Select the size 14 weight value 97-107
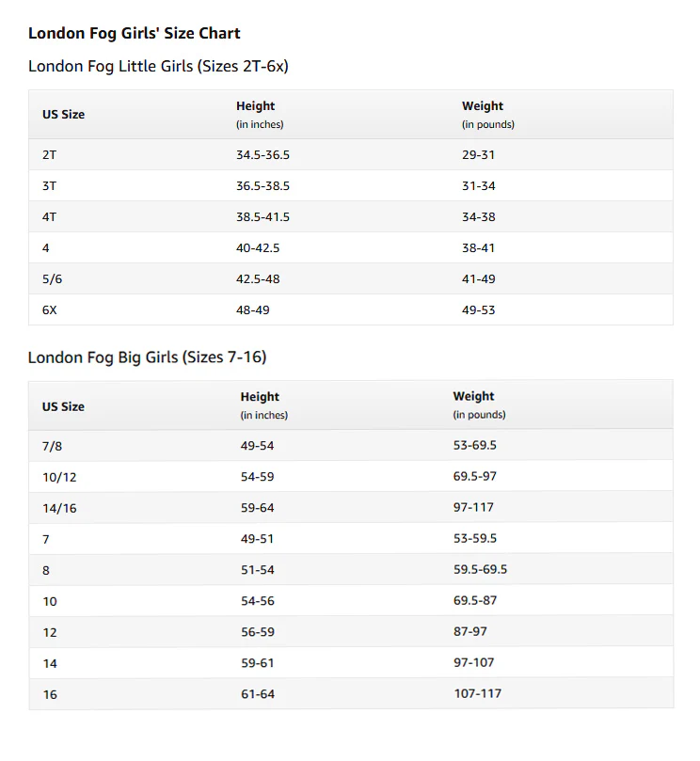Image resolution: width=700 pixels, height=761 pixels. (474, 662)
